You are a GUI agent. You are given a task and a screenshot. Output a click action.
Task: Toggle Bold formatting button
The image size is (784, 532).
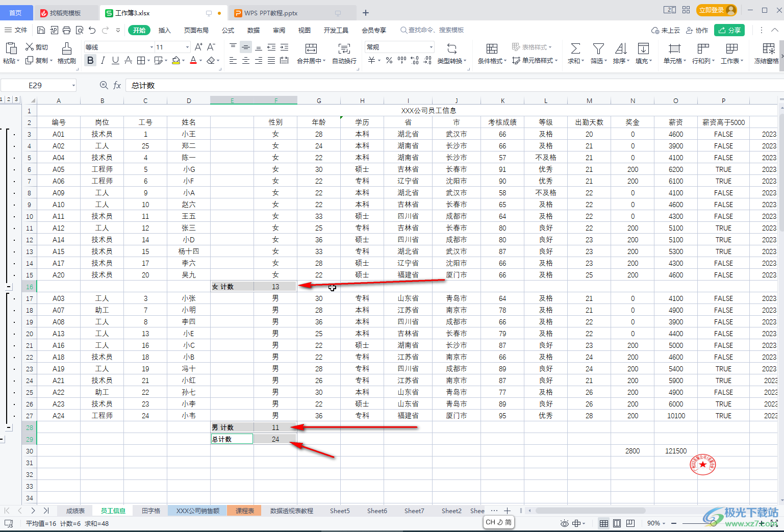click(90, 61)
